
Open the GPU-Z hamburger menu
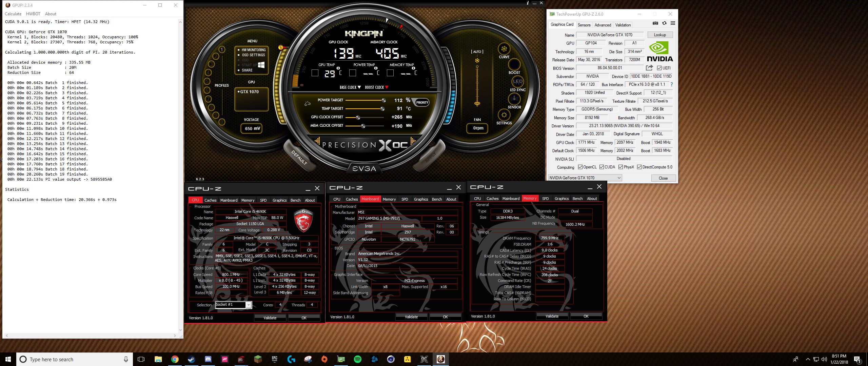[673, 23]
